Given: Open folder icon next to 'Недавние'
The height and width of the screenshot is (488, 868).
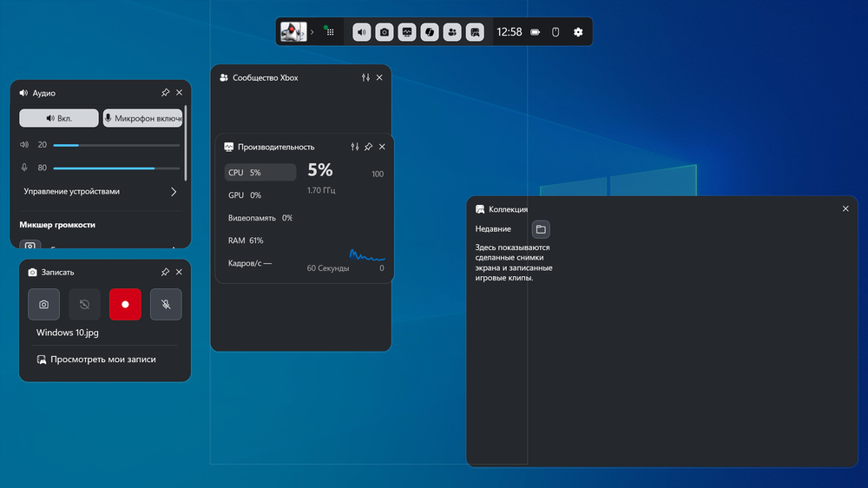Looking at the screenshot, I should coord(541,228).
